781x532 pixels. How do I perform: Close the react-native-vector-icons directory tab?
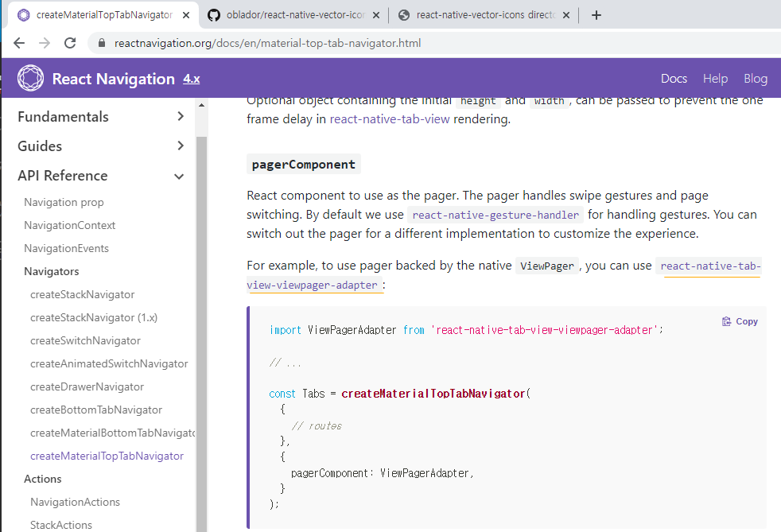[x=566, y=15]
